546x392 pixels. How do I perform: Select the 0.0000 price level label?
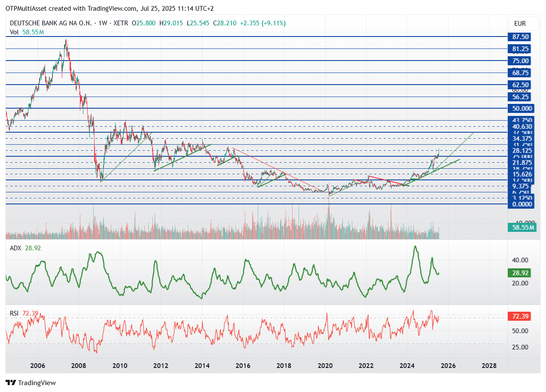[521, 204]
